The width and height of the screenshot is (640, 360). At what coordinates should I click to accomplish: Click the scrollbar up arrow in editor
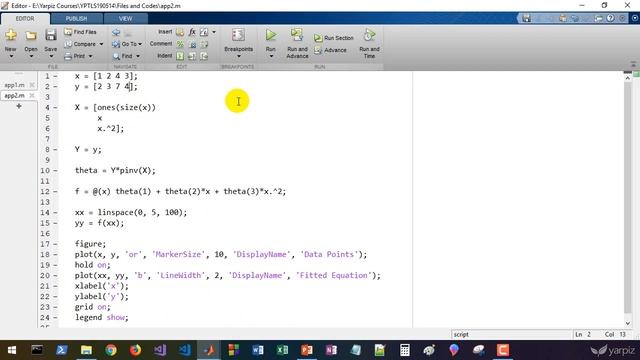click(x=628, y=78)
